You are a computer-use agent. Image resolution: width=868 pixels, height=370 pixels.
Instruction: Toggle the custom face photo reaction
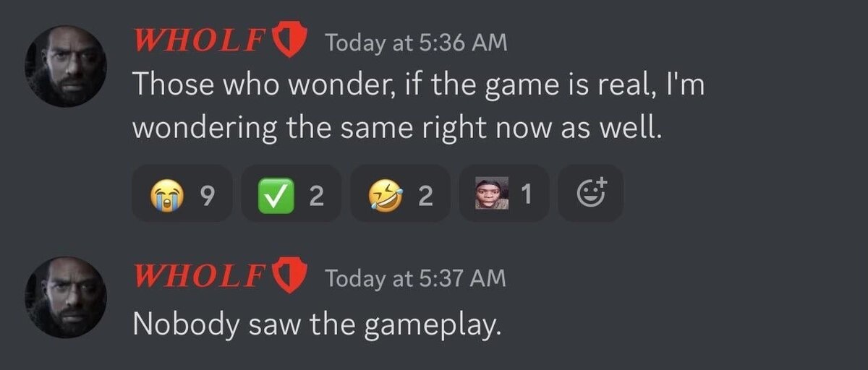point(504,194)
